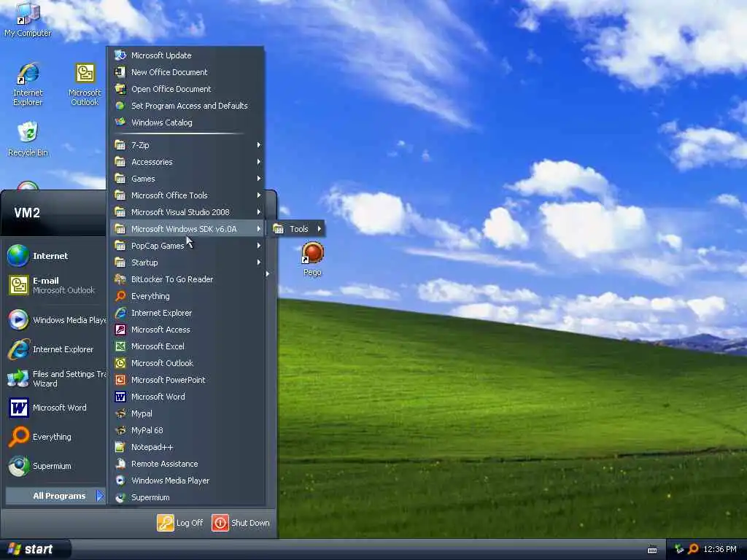The height and width of the screenshot is (560, 747).
Task: Expand Games submenu arrow
Action: [259, 179]
